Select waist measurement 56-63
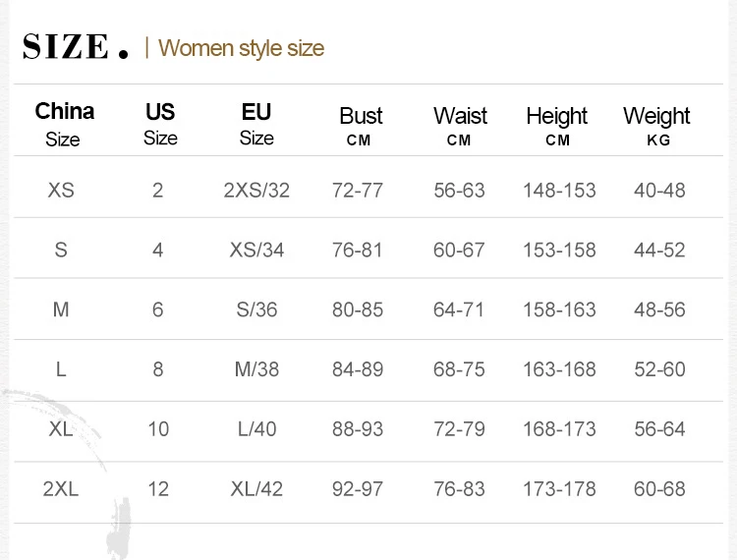Viewport: 737px width, 560px height. pyautogui.click(x=459, y=190)
